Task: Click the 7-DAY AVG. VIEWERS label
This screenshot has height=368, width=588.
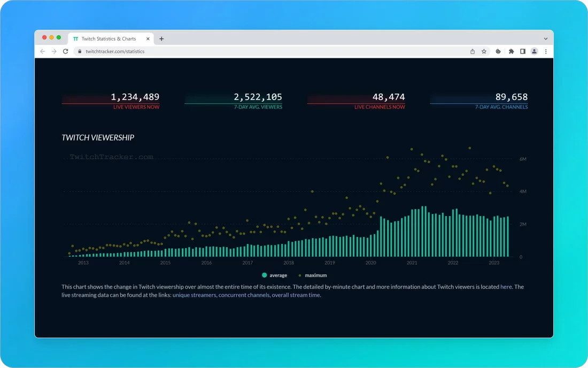Action: pos(258,107)
